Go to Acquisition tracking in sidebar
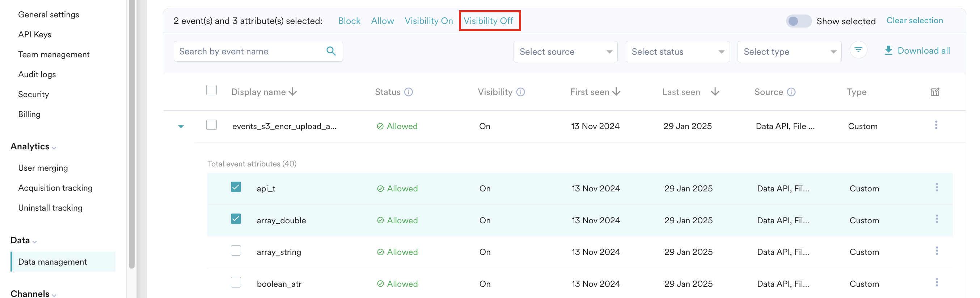 click(x=55, y=188)
